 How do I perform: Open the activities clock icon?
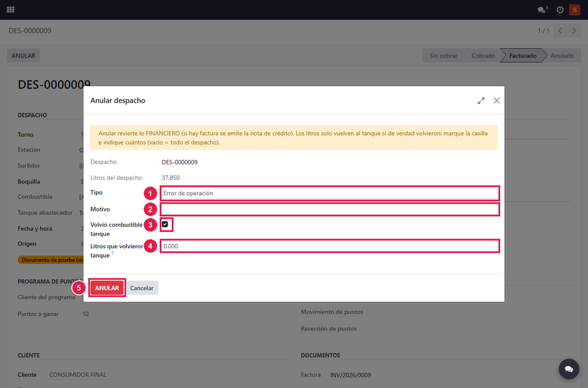[x=560, y=10]
